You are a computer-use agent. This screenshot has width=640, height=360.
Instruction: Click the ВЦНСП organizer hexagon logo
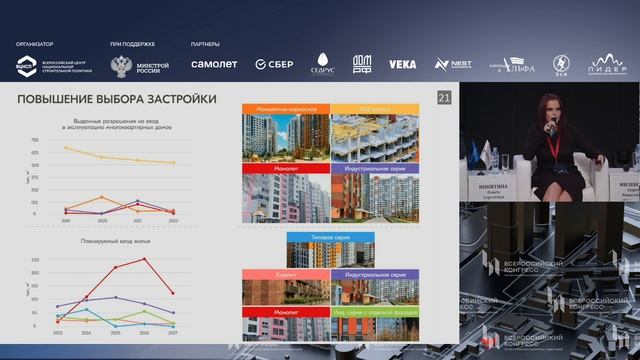[27, 66]
